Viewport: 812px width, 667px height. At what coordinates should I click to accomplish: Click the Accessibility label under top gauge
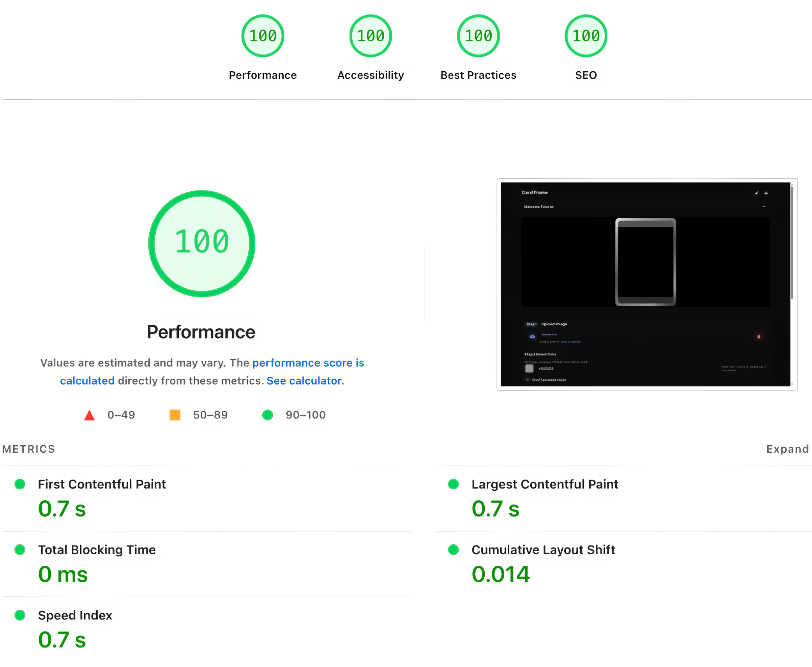coord(370,75)
